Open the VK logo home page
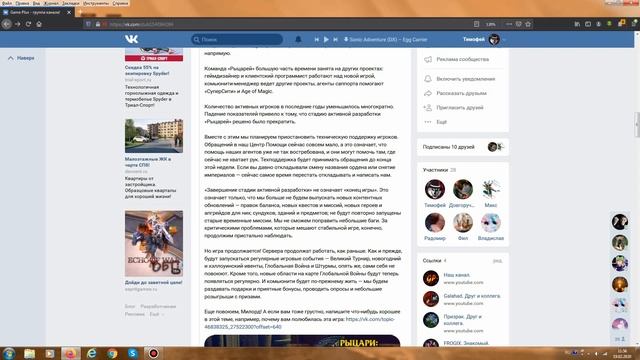 [131, 39]
